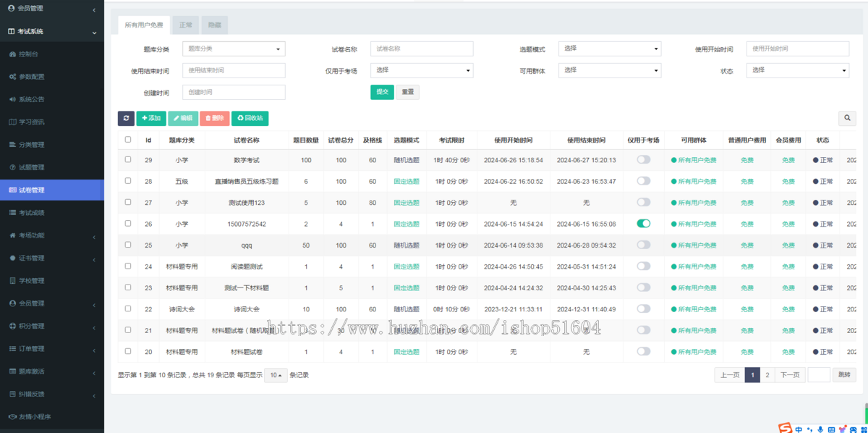This screenshot has width=868, height=433.
Task: Open the IME skin shirt icon
Action: pos(842,429)
